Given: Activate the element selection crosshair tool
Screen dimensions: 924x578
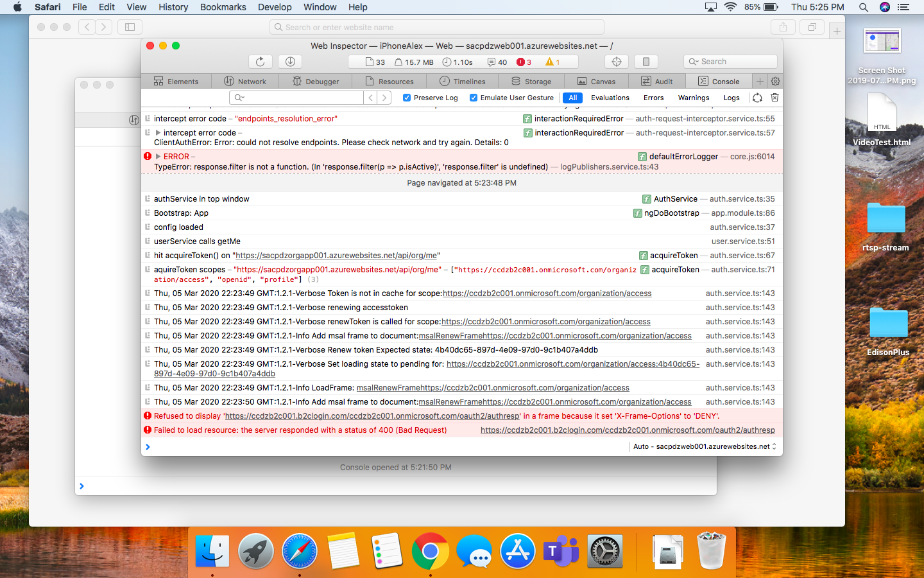Looking at the screenshot, I should (616, 62).
